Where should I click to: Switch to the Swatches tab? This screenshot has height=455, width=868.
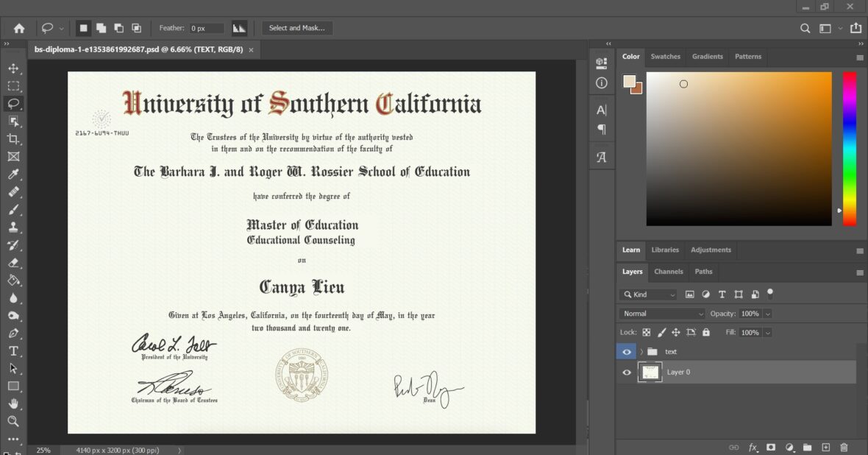665,56
